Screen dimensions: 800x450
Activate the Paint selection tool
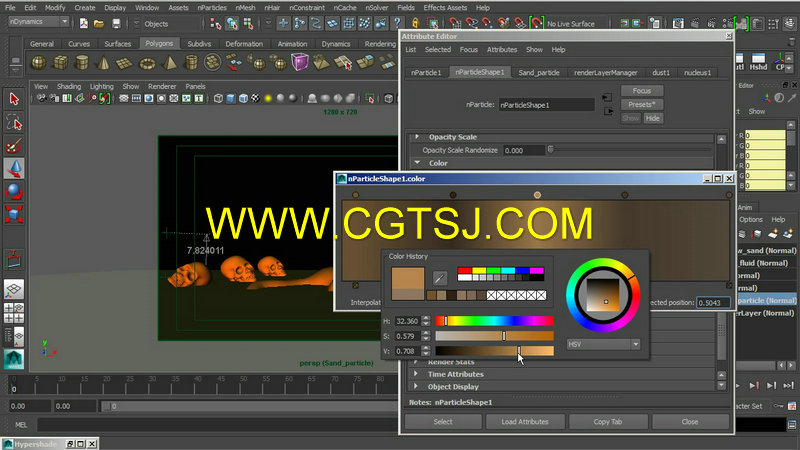pos(14,146)
